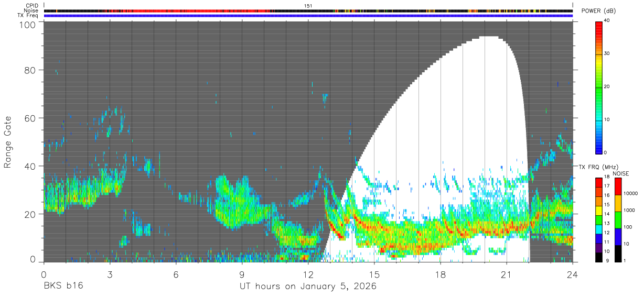
Task: Click the 21 tick on UT hours axis
Action: click(x=507, y=274)
